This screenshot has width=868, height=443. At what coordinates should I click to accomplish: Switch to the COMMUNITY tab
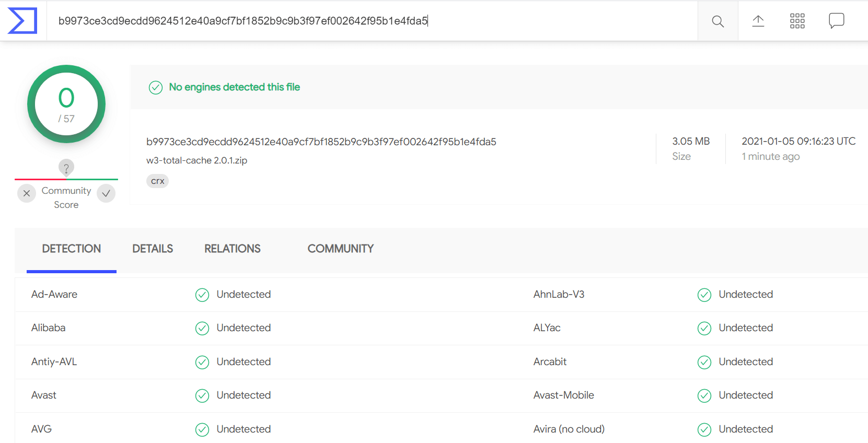coord(341,249)
